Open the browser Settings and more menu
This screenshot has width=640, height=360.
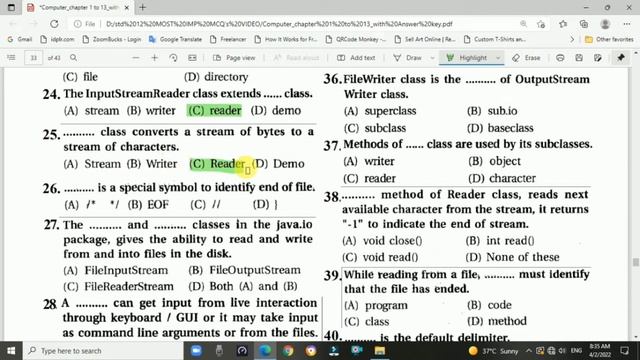[x=627, y=24]
